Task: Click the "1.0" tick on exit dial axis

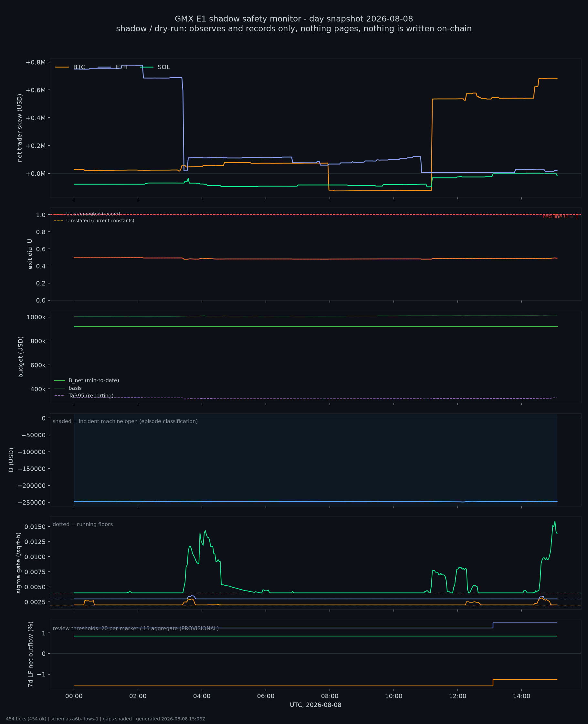Action: [x=41, y=215]
